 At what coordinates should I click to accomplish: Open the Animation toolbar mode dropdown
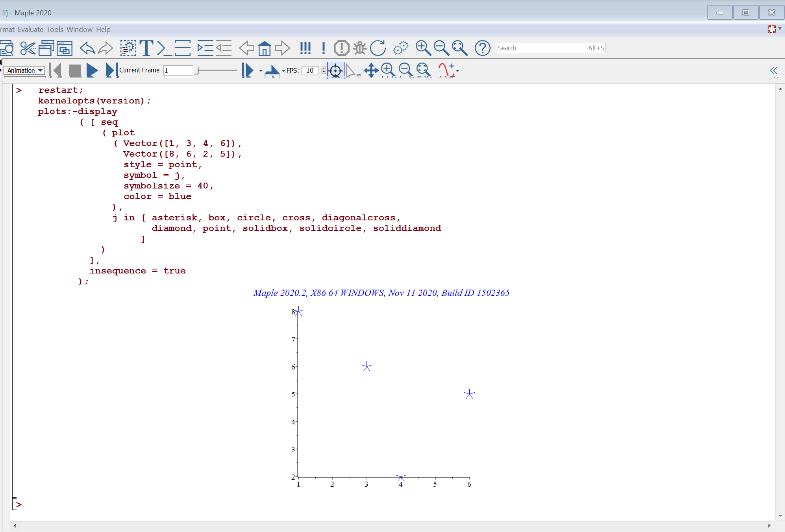coord(24,70)
